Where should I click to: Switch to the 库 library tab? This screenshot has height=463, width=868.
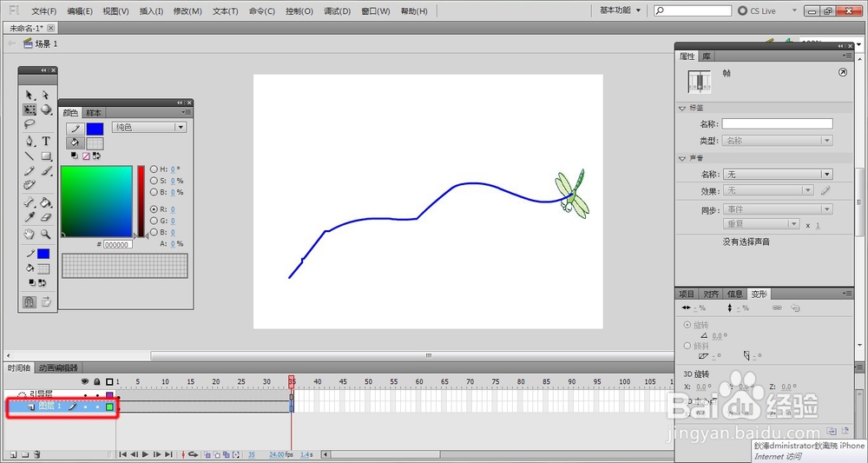707,56
